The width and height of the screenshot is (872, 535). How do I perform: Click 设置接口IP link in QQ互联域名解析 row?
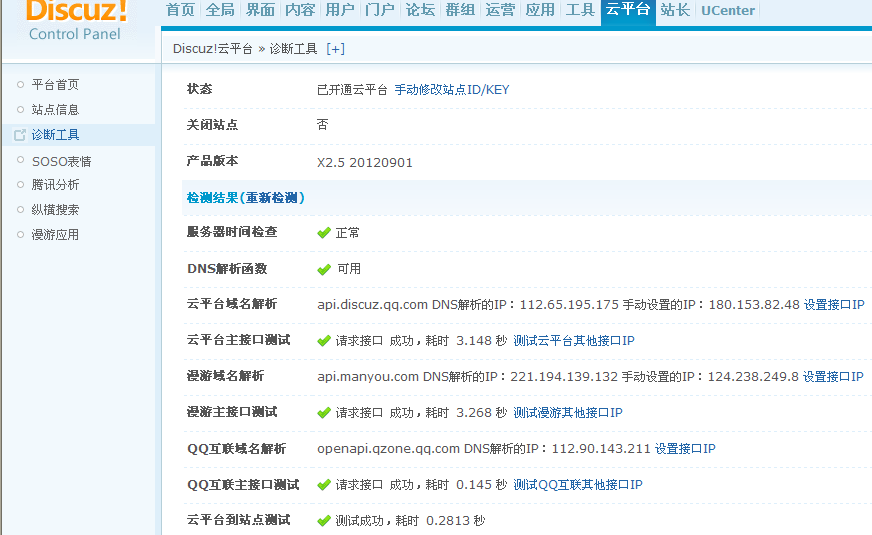coord(685,448)
